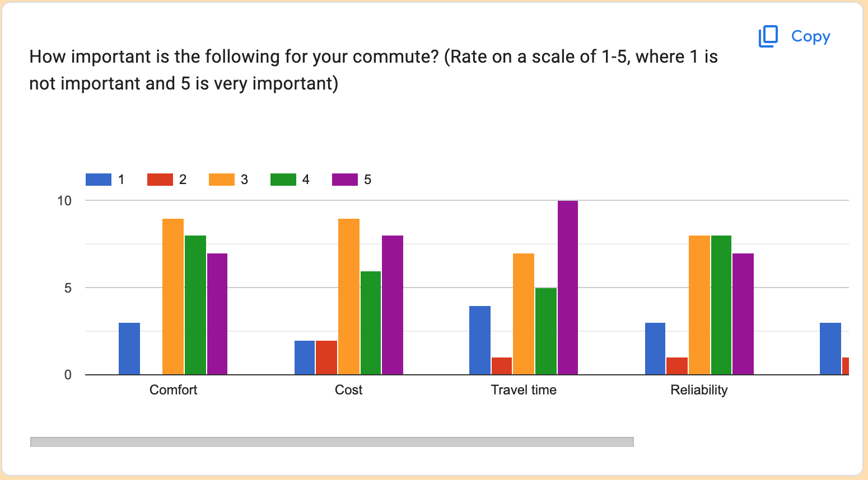Click the blue legend swatch for rating 1

click(99, 180)
